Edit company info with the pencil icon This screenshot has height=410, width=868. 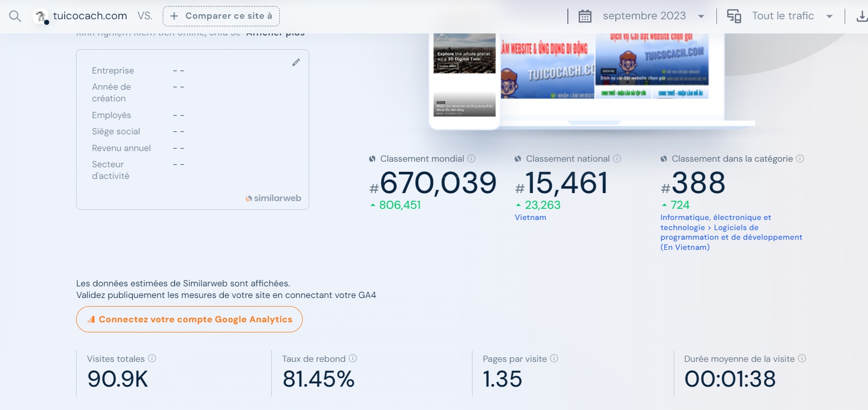coord(296,62)
